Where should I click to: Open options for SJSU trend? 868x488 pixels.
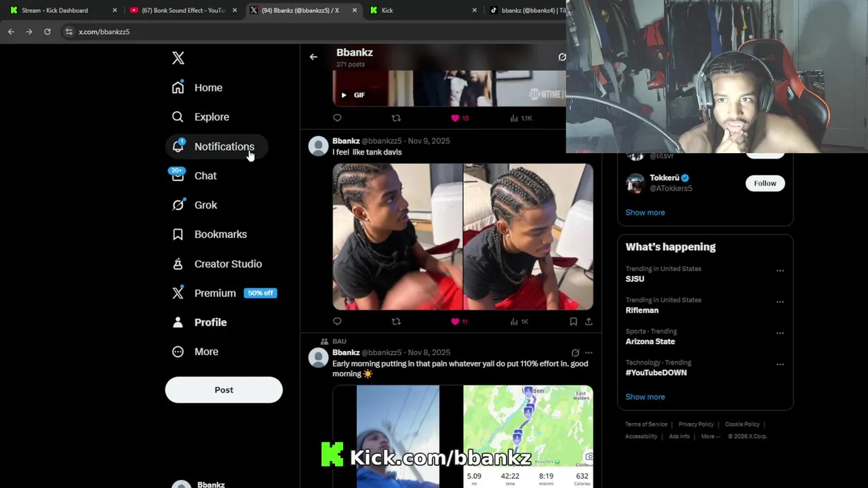pyautogui.click(x=780, y=270)
